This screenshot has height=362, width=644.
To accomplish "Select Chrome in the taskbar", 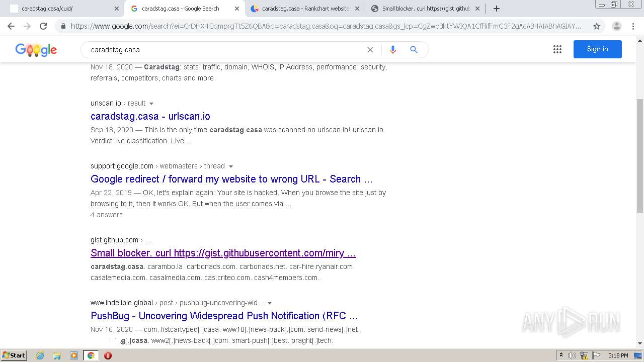I will 91,355.
